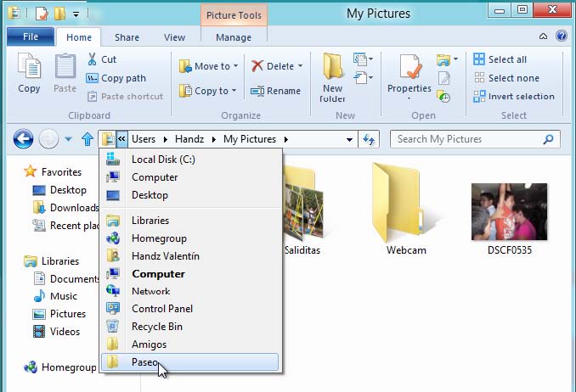Open the address bar history dropdown arrow
The width and height of the screenshot is (576, 392).
point(349,139)
